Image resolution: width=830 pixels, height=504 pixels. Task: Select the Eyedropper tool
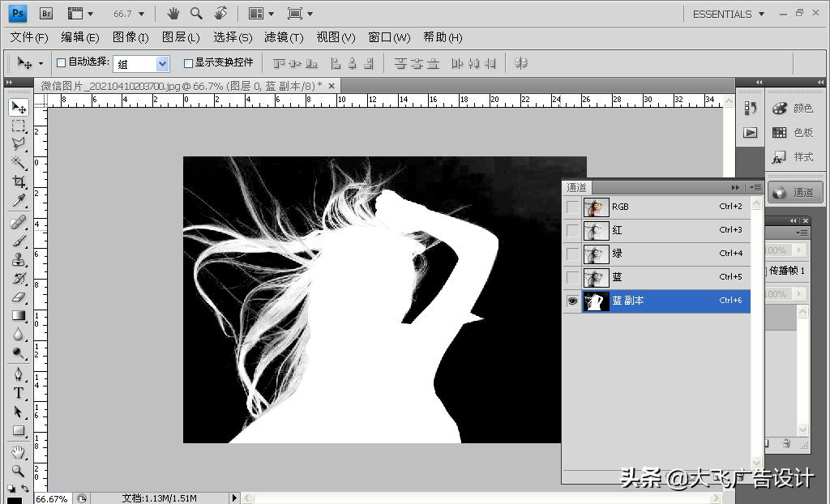pos(19,201)
